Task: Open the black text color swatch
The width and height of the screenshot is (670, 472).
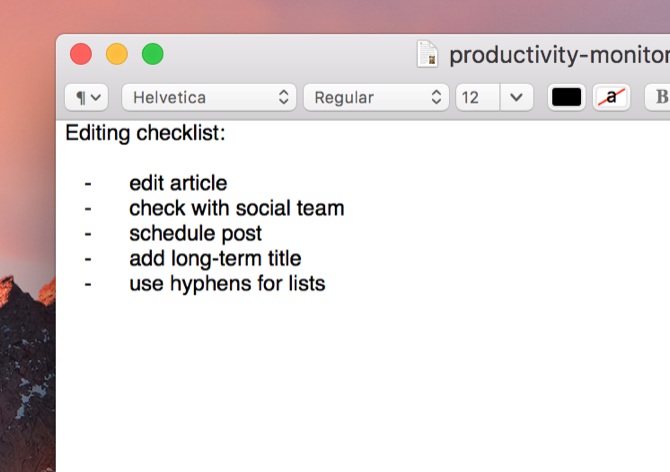Action: 567,97
